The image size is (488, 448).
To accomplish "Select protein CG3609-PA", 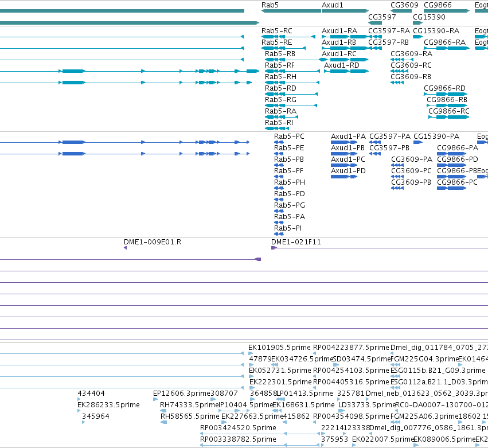I will tap(412, 159).
